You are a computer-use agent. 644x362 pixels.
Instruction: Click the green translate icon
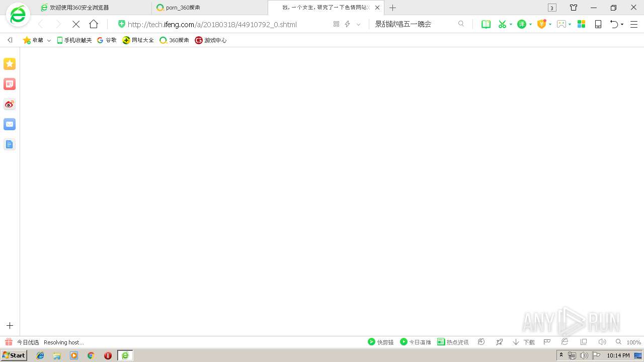522,24
